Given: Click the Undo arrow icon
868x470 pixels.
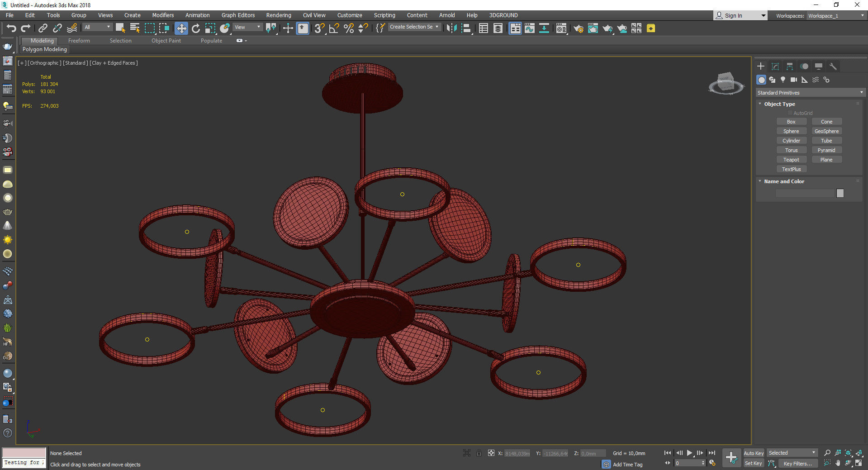Looking at the screenshot, I should pos(11,28).
